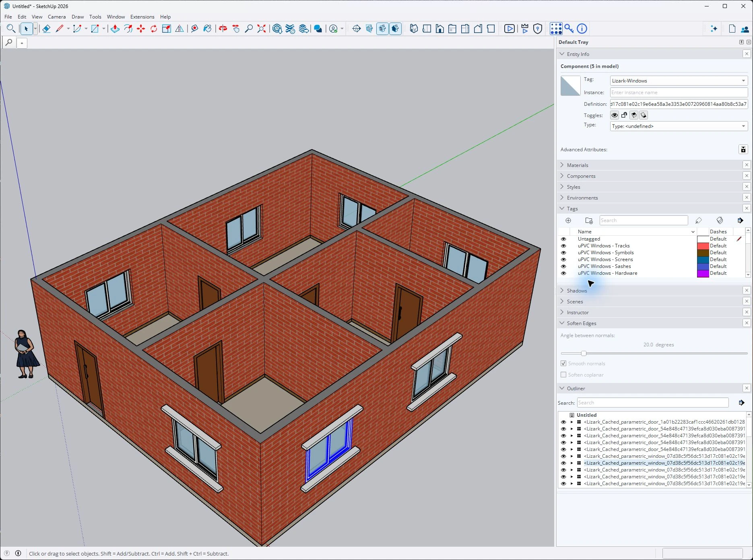Click the Instance name input field

[x=679, y=93]
